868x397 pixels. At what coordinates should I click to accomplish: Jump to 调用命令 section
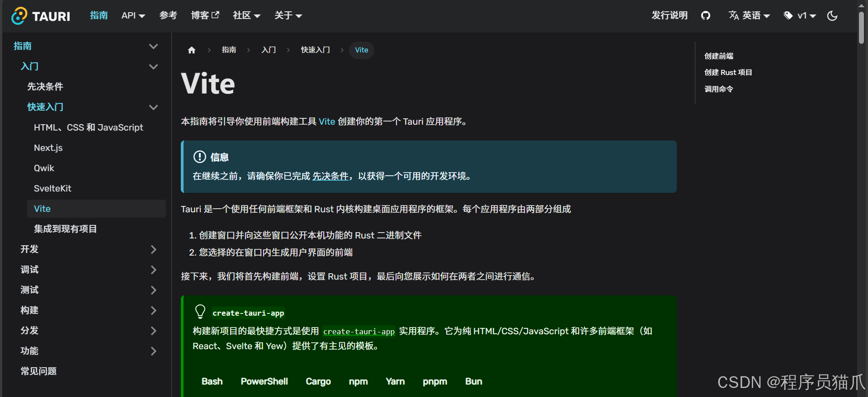[719, 89]
